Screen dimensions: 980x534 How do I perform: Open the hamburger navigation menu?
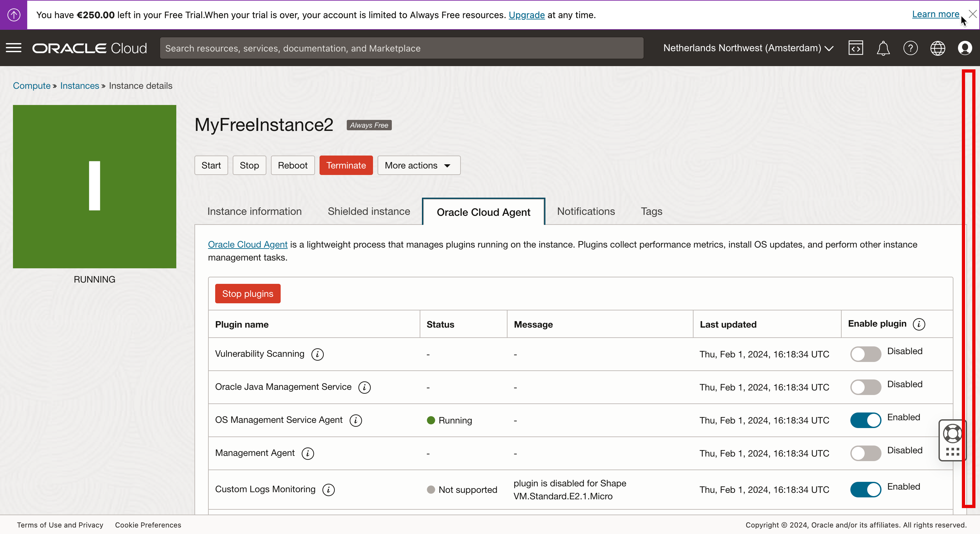(x=14, y=48)
